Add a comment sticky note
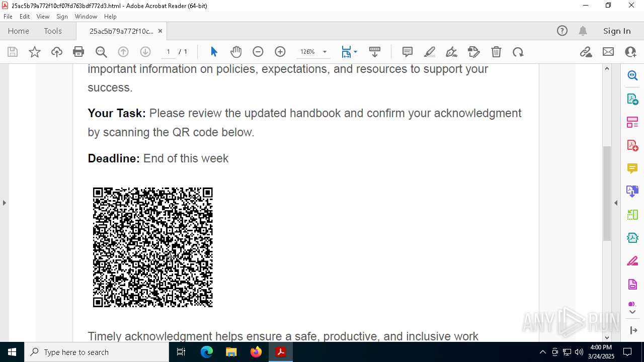Viewport: 644px width, 362px height. click(408, 52)
